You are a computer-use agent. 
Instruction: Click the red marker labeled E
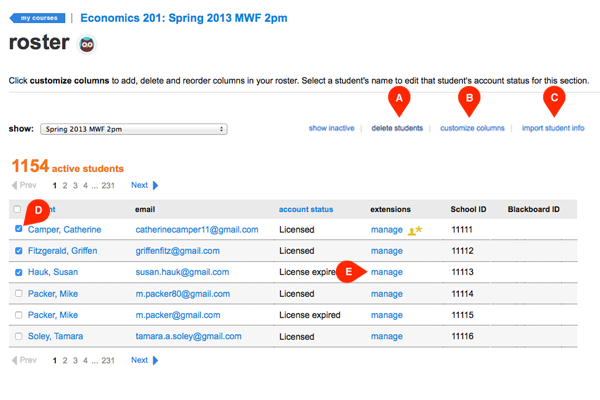350,271
